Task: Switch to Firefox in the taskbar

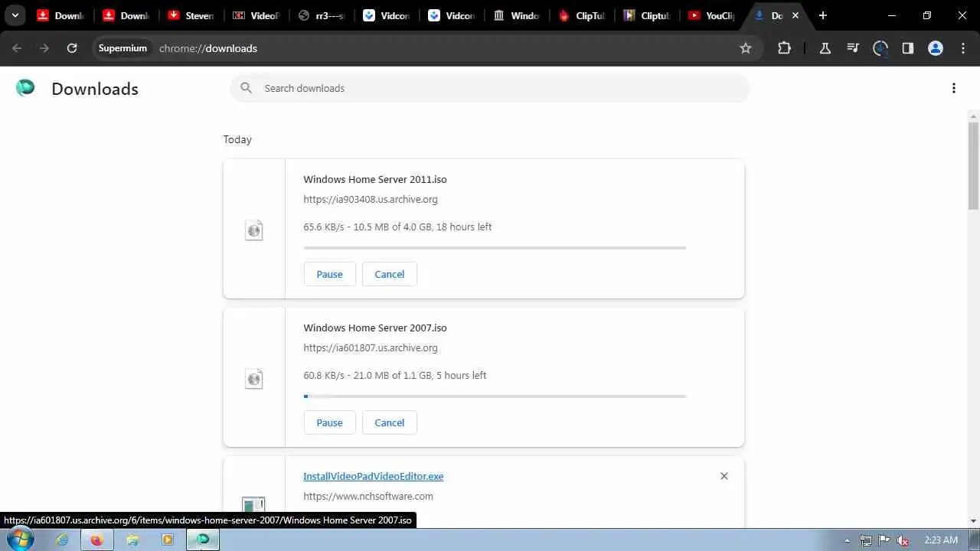Action: point(97,540)
